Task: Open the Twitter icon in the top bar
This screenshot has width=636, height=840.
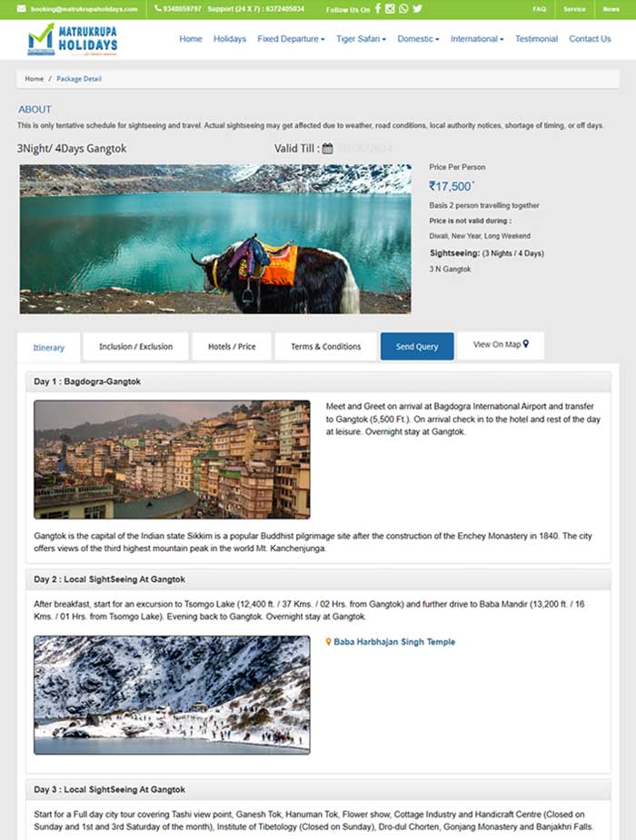Action: [417, 8]
